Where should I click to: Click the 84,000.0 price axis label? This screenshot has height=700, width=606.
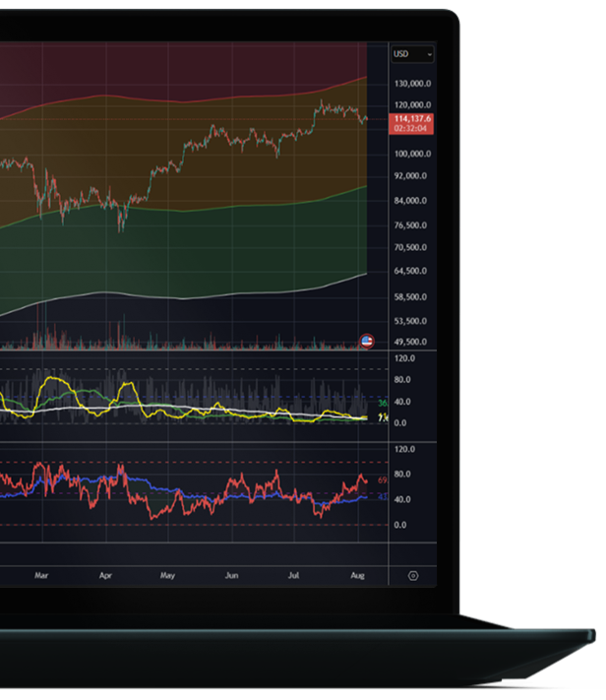pyautogui.click(x=410, y=201)
